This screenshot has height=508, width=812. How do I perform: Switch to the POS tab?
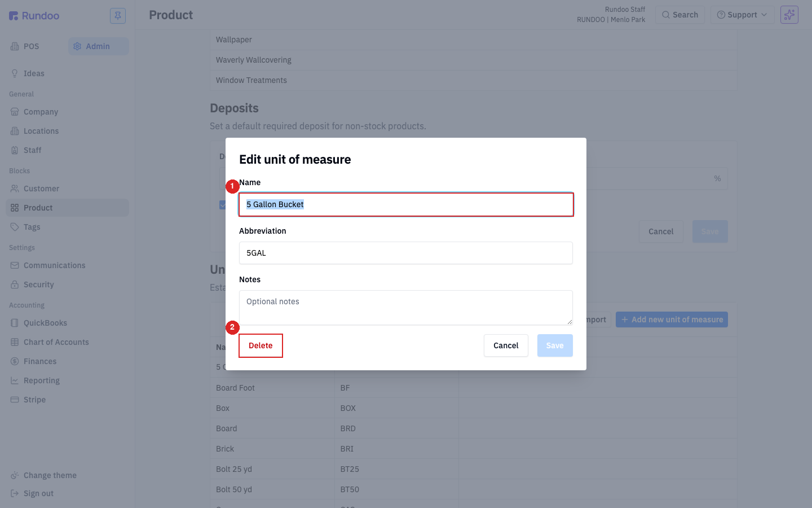point(25,46)
